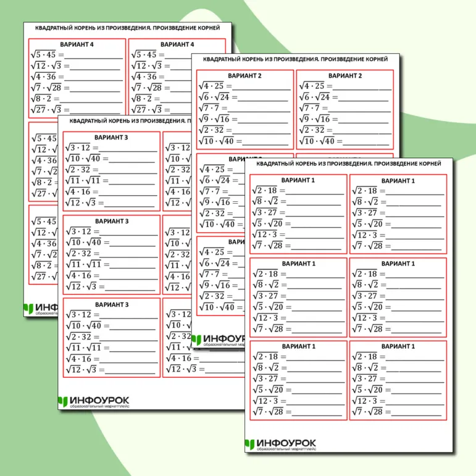
Task: Click 'ВАРИАНТ 1' heading of the middle-right card
Action: (x=398, y=264)
